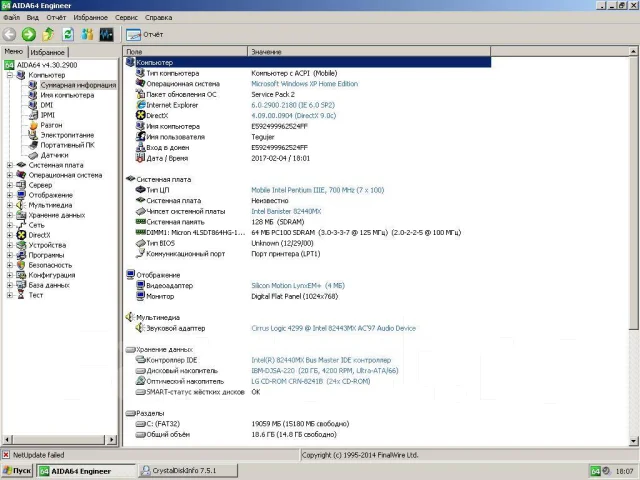Image resolution: width=640 pixels, height=480 pixels.
Task: Open the Имя компьютера tree item
Action: click(x=67, y=95)
